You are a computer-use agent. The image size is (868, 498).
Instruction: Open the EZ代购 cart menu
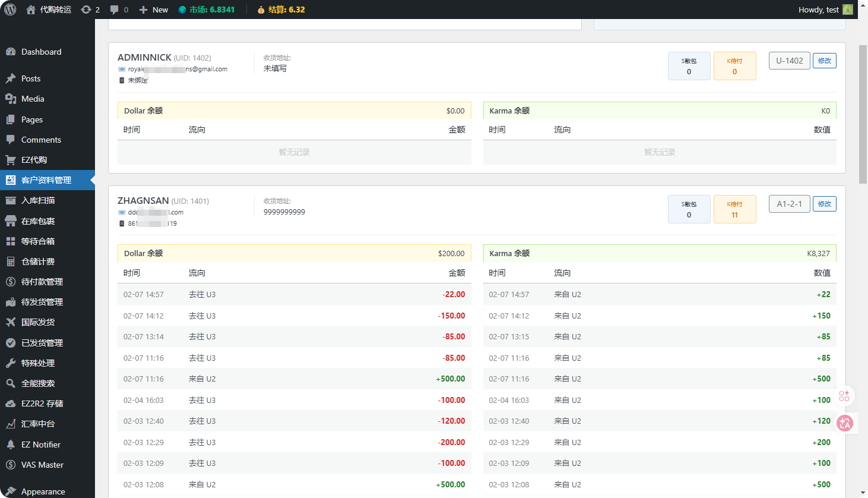(34, 160)
